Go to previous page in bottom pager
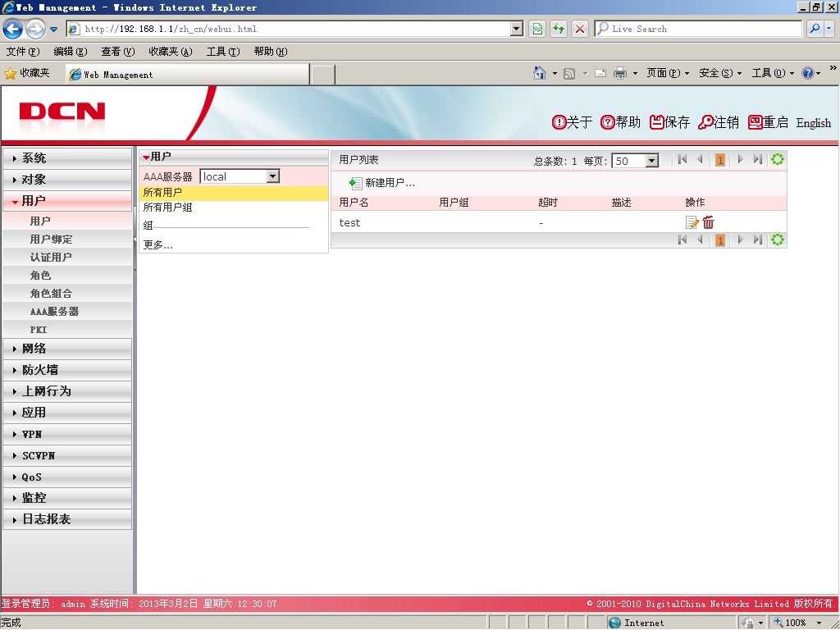The image size is (840, 630). point(700,240)
